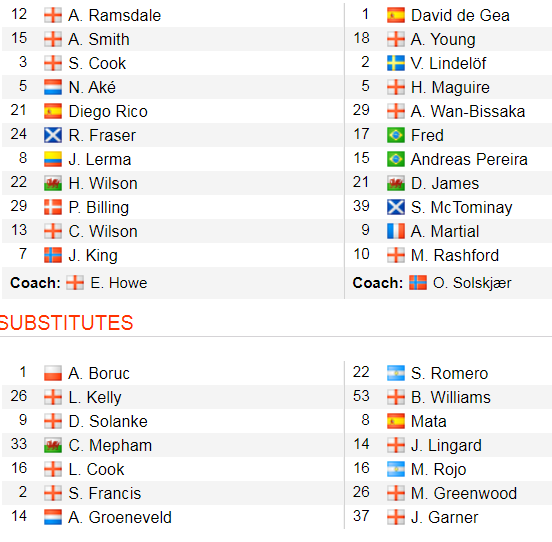Image resolution: width=552 pixels, height=542 pixels.
Task: Open D. Solanke from the substitutes
Action: pyautogui.click(x=108, y=421)
